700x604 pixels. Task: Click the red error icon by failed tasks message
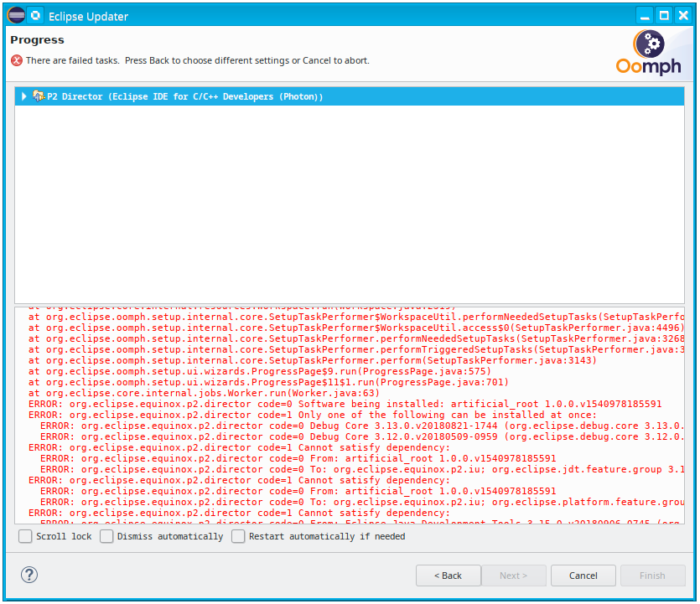(17, 60)
